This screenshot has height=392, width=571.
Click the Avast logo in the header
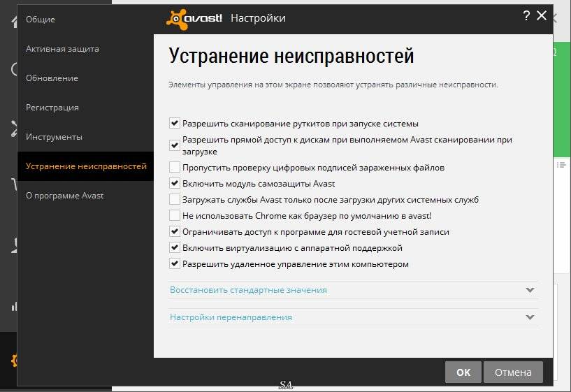[x=194, y=19]
